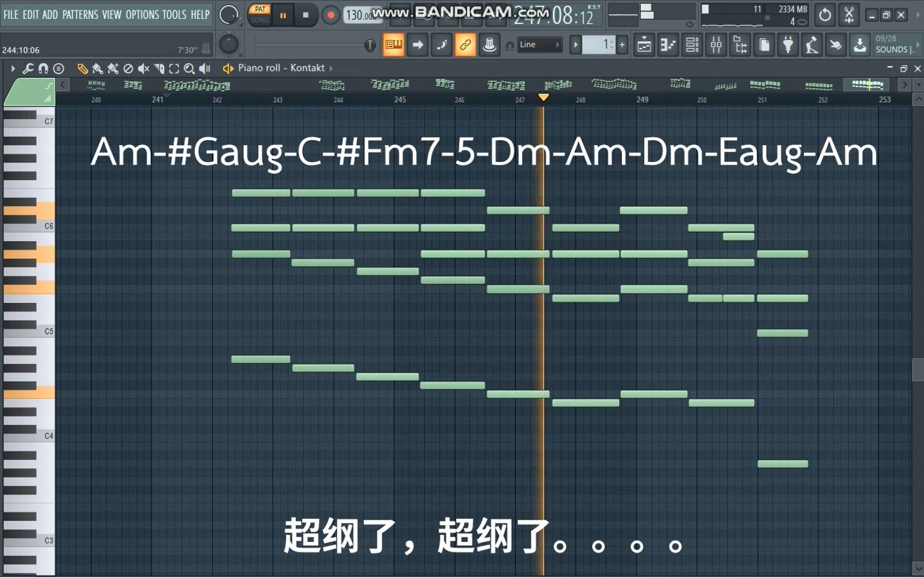Click the project pages icon
The image size is (924, 577).
point(764,46)
